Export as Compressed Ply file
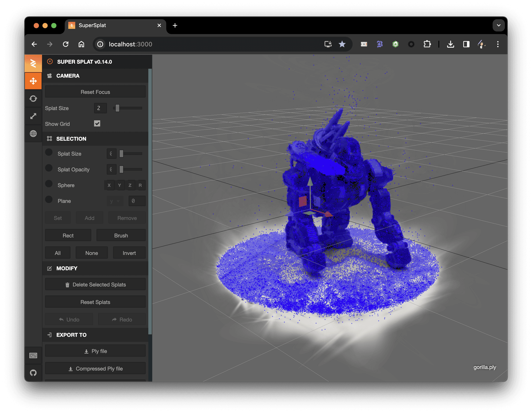 (95, 369)
